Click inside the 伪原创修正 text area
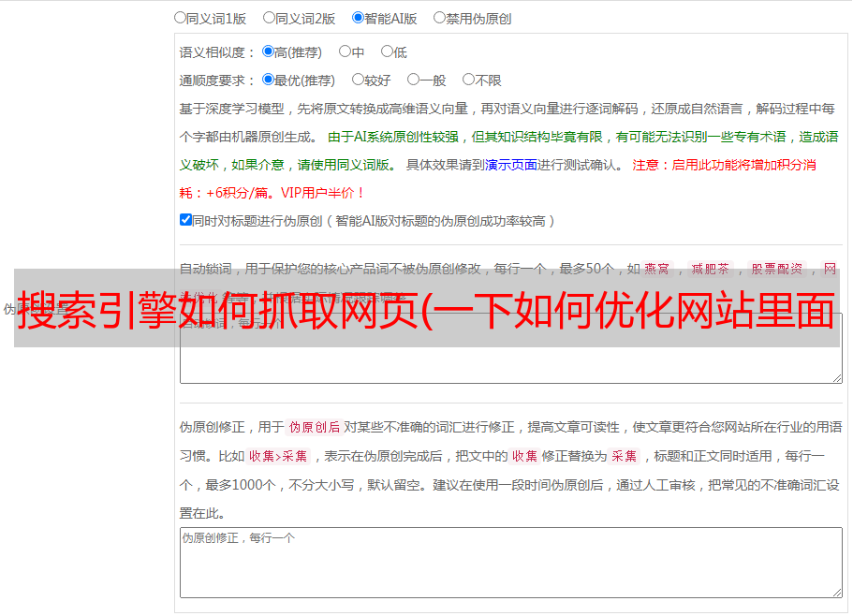853x616 pixels. click(x=511, y=563)
